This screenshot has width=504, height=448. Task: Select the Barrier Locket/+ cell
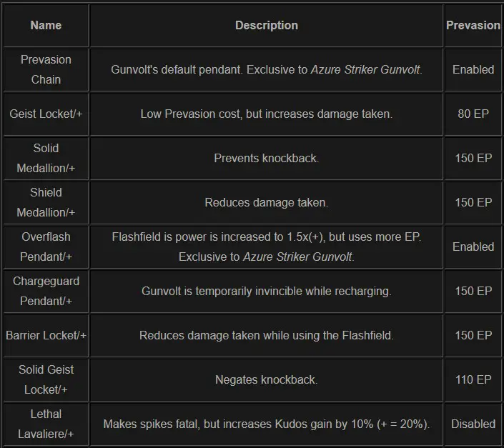tap(46, 336)
